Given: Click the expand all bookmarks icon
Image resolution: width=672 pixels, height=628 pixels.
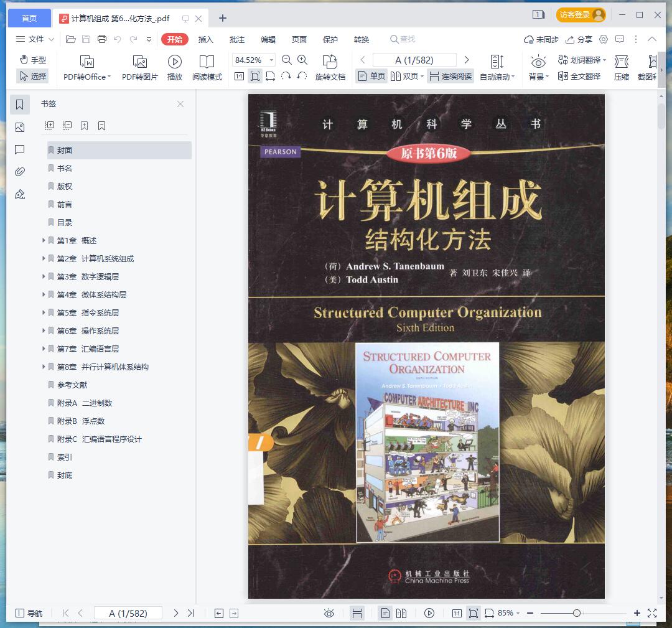Looking at the screenshot, I should pos(50,126).
